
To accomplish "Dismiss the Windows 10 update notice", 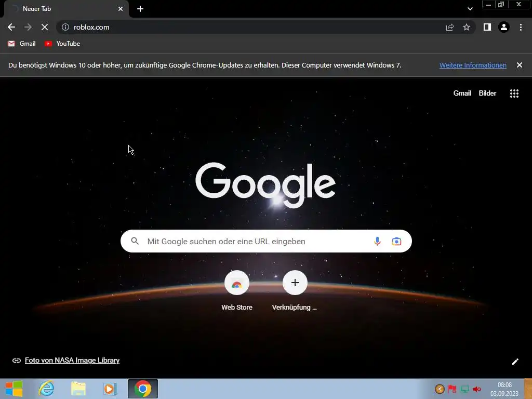I will click(x=520, y=65).
